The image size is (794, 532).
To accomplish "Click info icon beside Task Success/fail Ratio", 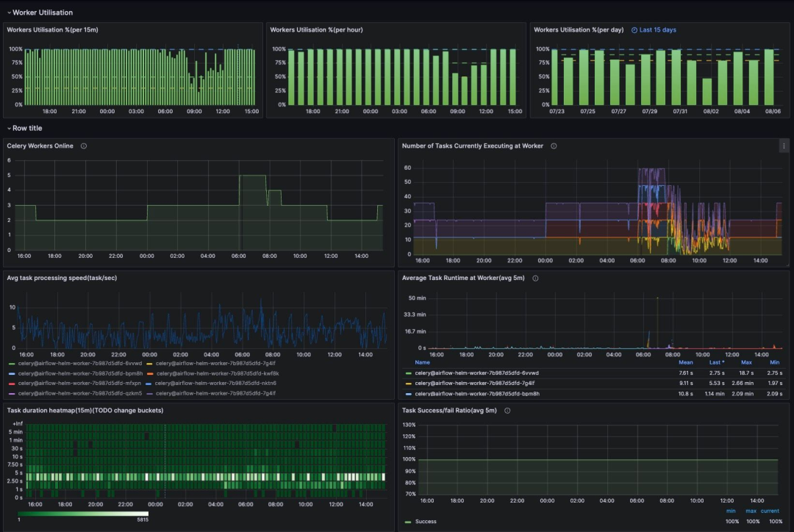I will pyautogui.click(x=507, y=411).
